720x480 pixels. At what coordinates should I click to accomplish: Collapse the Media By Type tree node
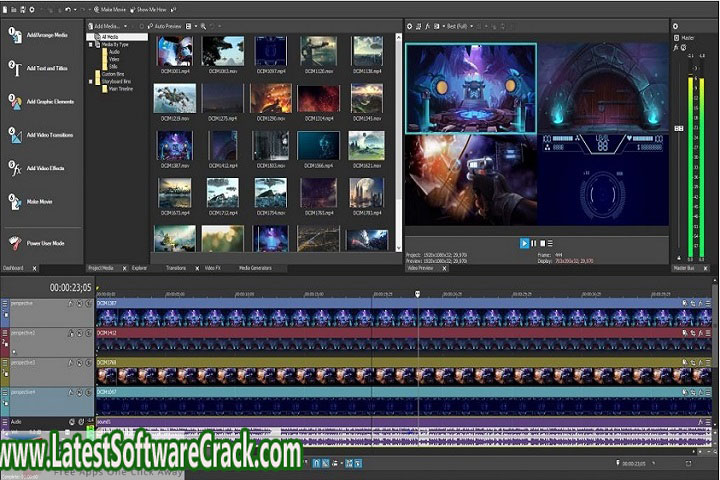tap(91, 45)
